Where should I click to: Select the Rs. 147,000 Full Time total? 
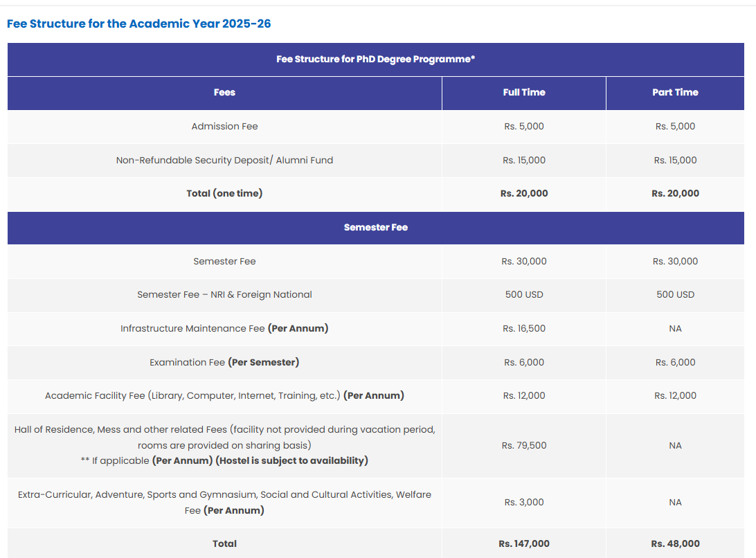point(524,543)
